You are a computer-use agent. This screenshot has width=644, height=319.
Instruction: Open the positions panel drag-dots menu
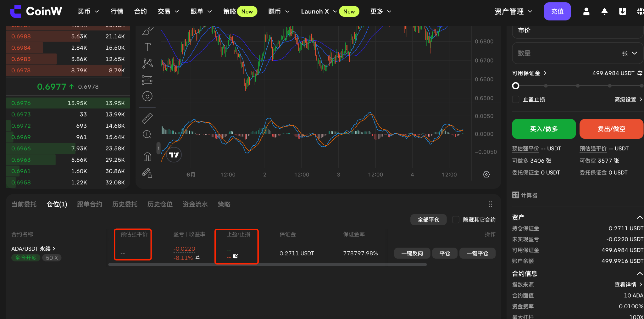point(490,204)
